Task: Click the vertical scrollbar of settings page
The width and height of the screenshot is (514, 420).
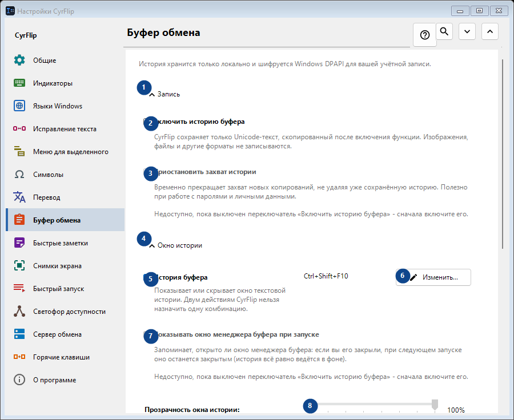Action: click(503, 154)
